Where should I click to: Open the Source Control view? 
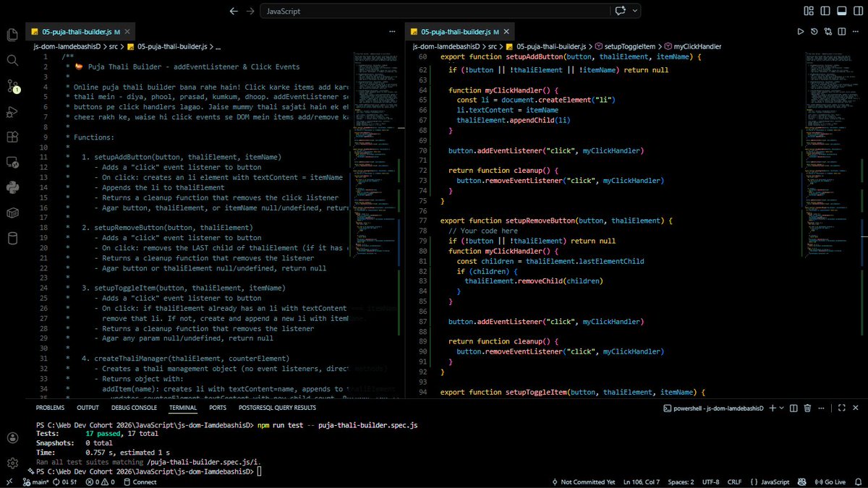12,86
